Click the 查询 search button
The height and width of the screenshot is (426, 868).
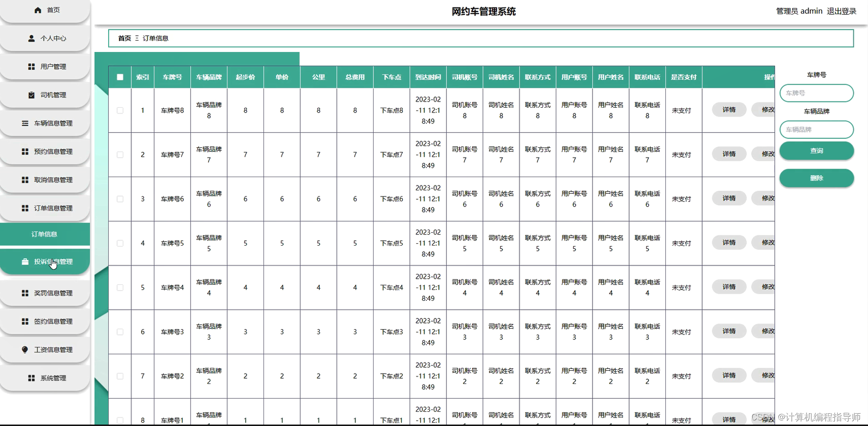(817, 151)
